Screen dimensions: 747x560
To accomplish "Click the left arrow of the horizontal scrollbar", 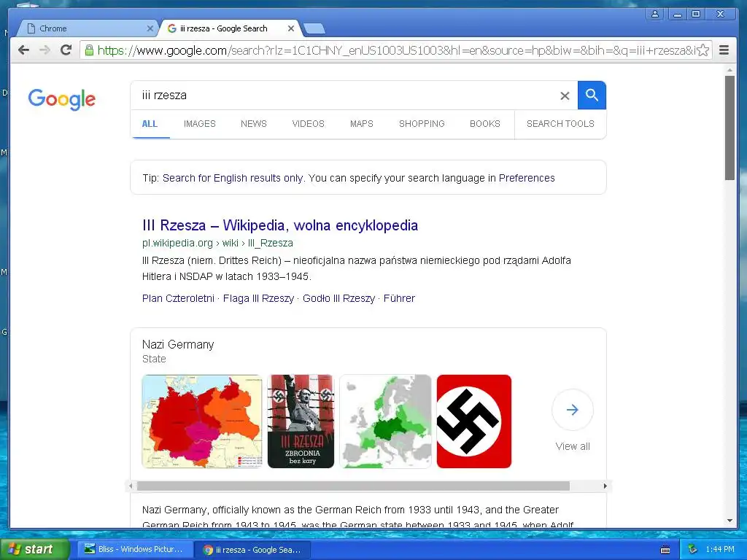I will pyautogui.click(x=131, y=486).
